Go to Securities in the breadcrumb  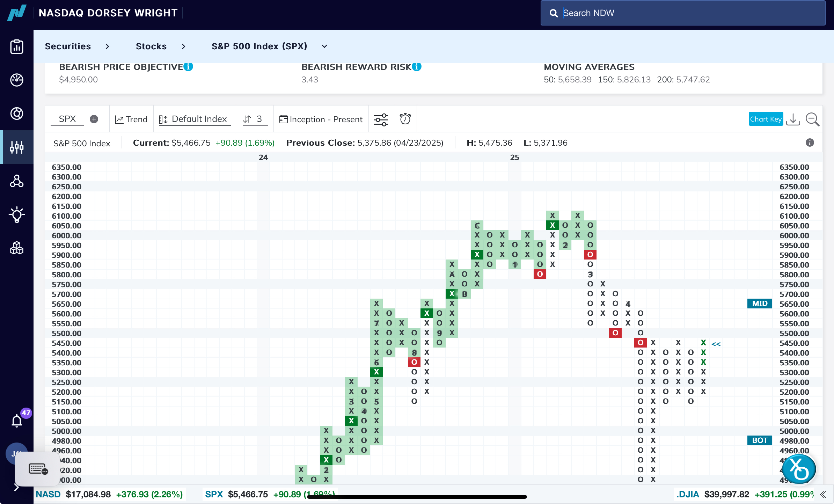tap(68, 46)
